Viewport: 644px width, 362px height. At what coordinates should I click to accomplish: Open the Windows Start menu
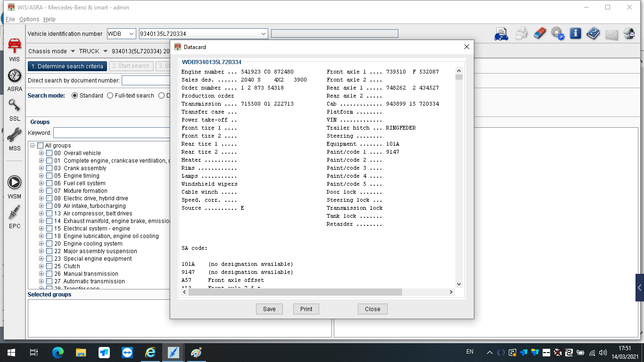pos(11,352)
